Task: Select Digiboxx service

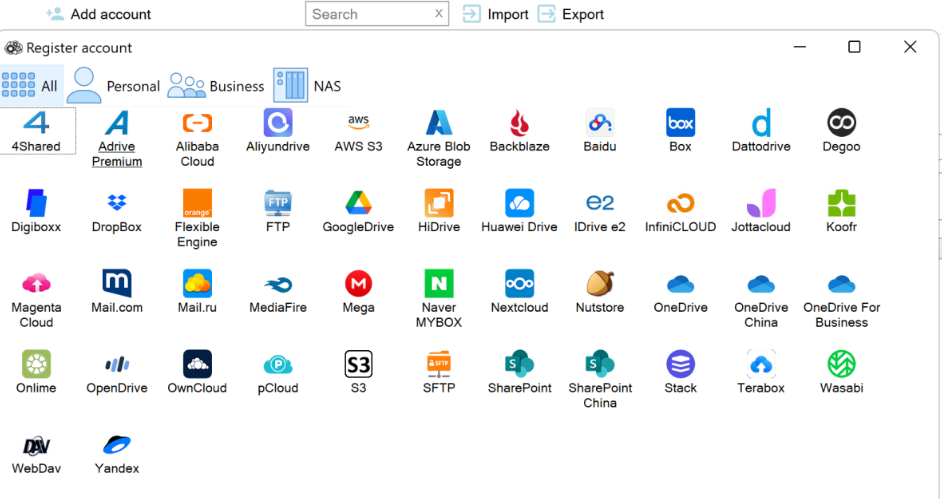Action: click(36, 211)
